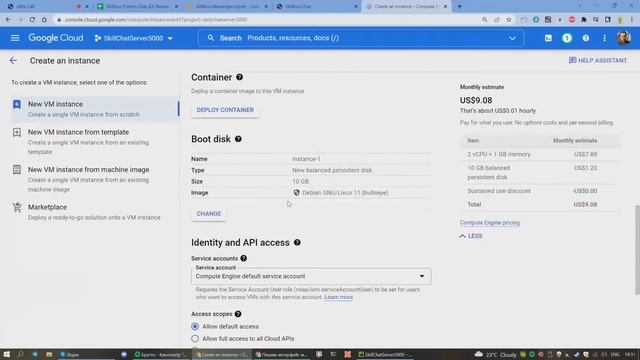Open the Container section help tooltip
This screenshot has width=640, height=360.
pos(239,77)
